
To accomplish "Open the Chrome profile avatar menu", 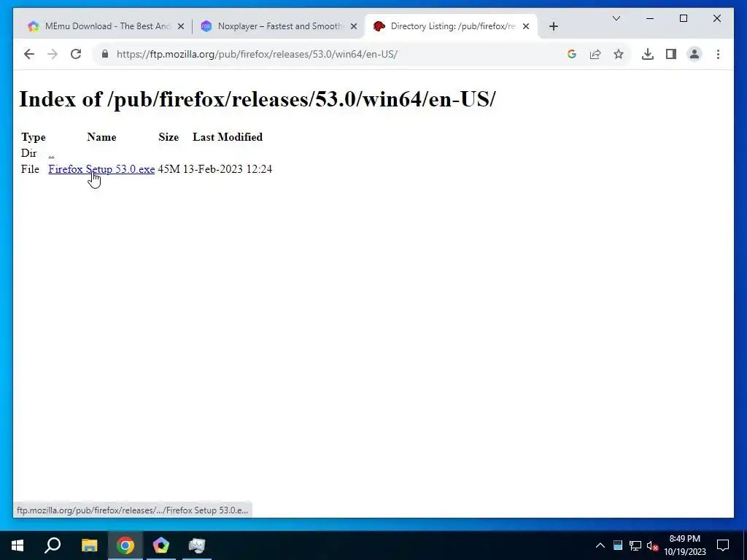I will click(694, 54).
